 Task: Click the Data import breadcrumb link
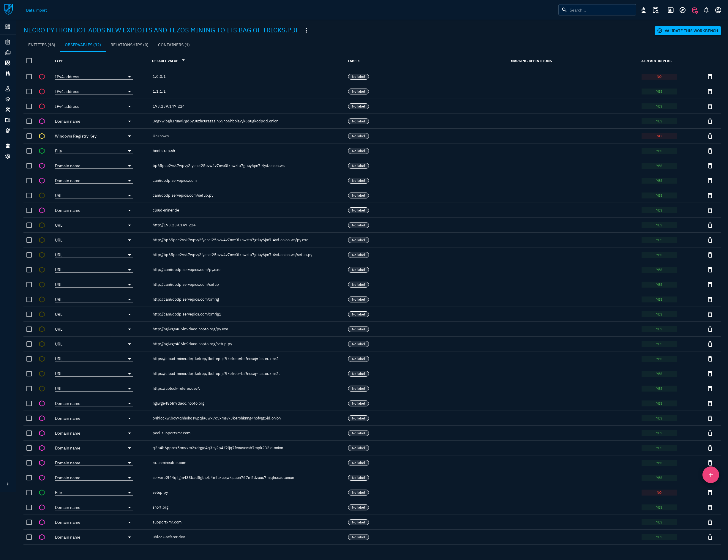36,10
